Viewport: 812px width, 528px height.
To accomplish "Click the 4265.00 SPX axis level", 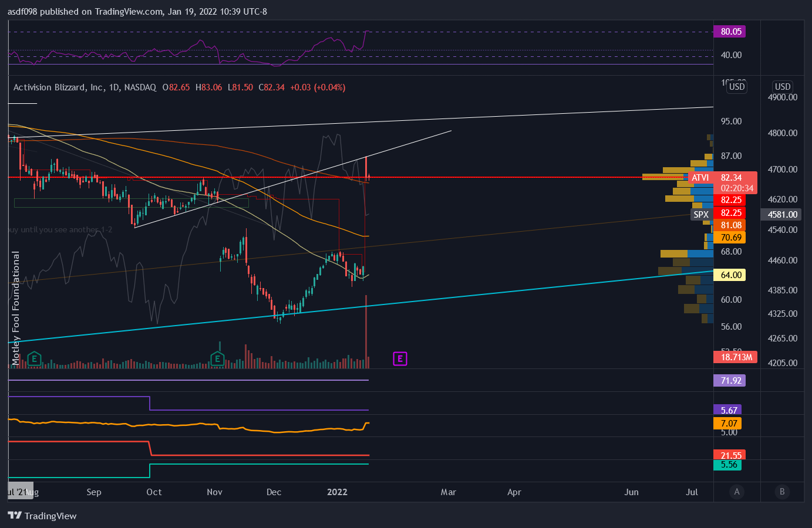I will 783,339.
